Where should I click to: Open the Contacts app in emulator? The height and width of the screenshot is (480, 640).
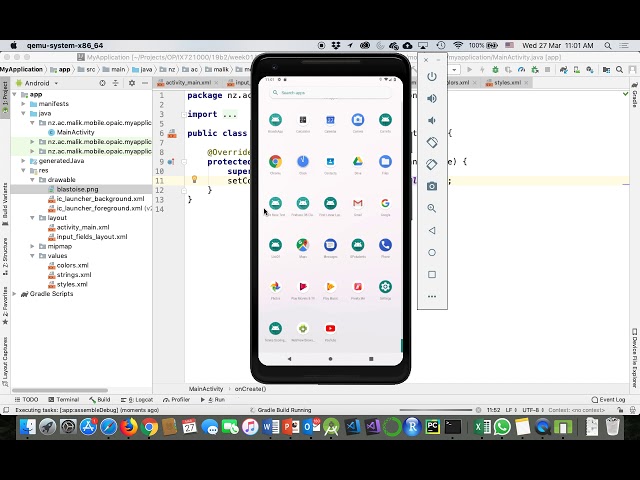point(330,162)
